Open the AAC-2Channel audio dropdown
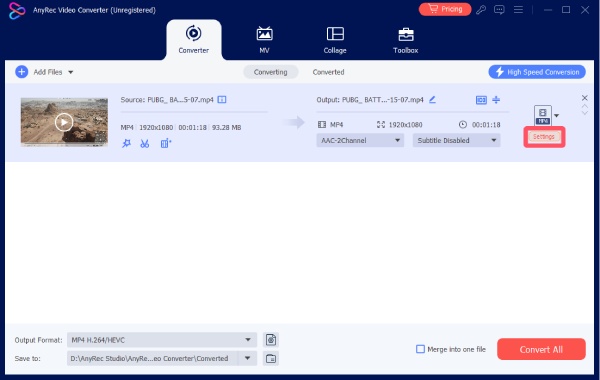 (x=360, y=140)
